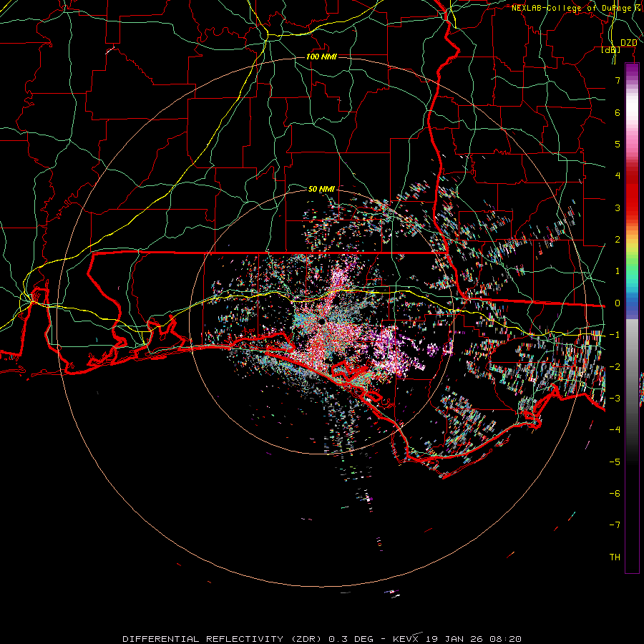Click the "-6" value on the scale
The width and height of the screenshot is (644, 644).
point(615,493)
